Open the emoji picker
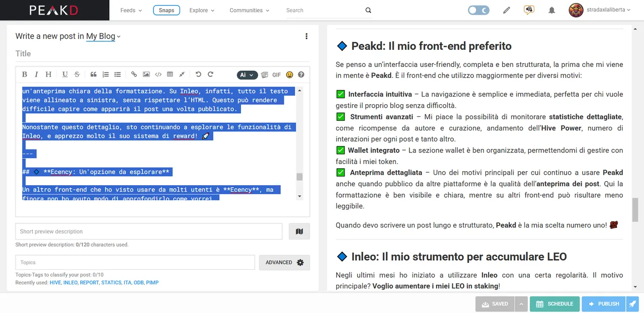 [x=289, y=74]
